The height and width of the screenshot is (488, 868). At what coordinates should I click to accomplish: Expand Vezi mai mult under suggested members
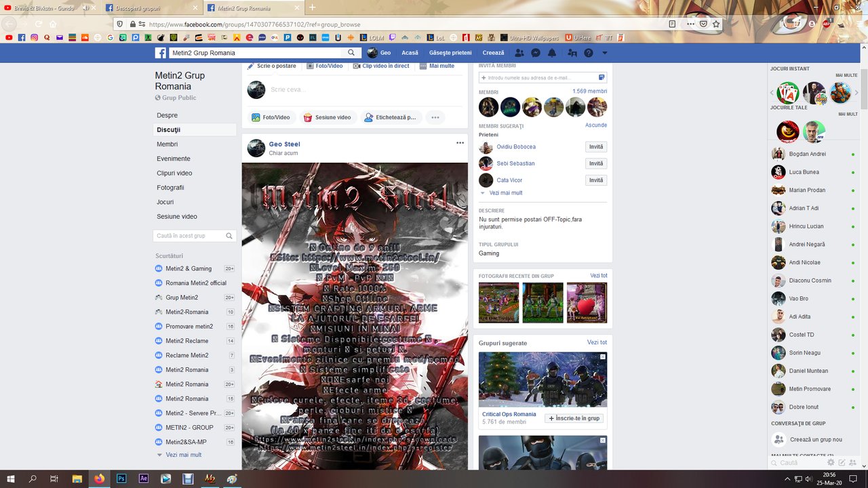[505, 193]
